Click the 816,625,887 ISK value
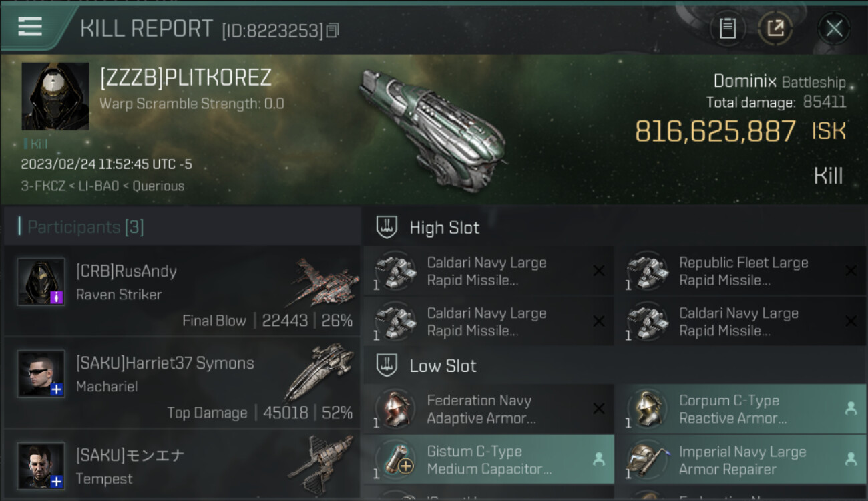 715,132
